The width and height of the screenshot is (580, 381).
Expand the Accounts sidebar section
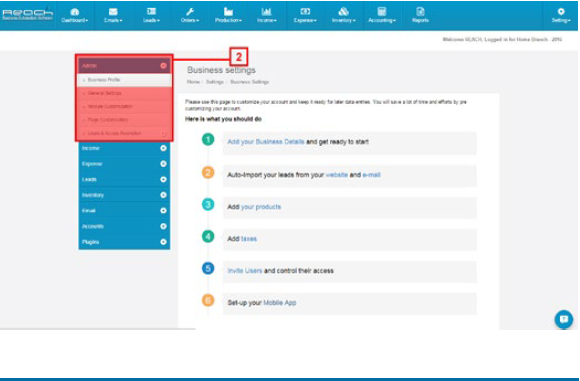coord(124,226)
